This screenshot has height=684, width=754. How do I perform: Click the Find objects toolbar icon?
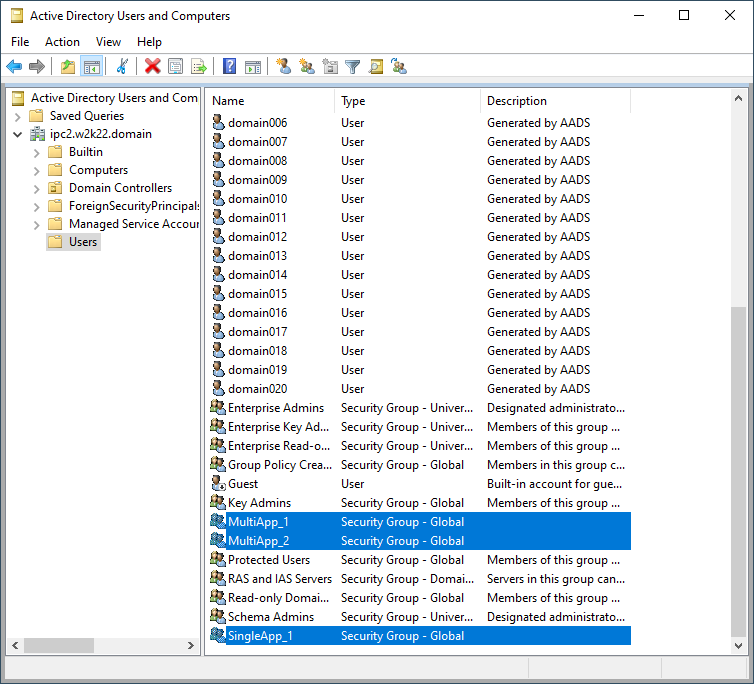tap(376, 67)
